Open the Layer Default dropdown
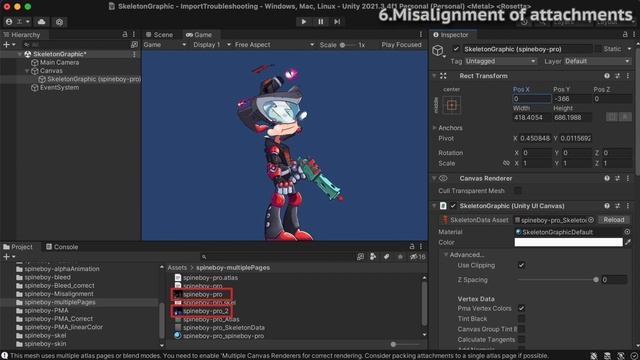 [x=597, y=61]
